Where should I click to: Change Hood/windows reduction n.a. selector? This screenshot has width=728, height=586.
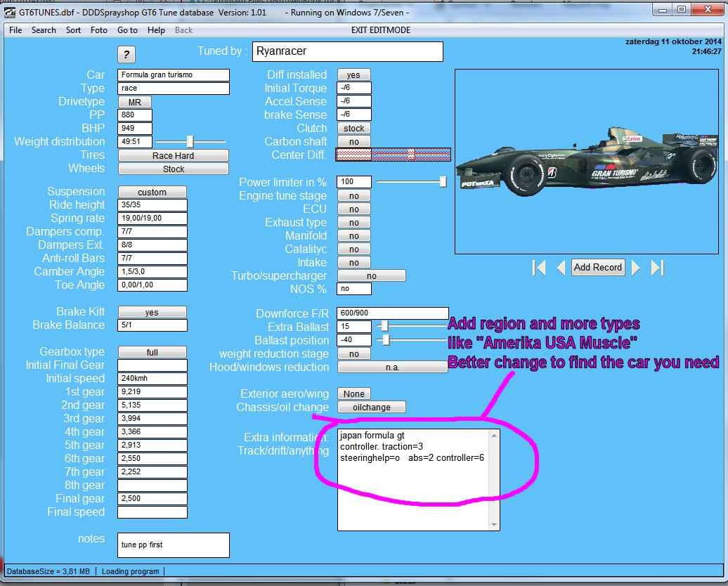(392, 367)
